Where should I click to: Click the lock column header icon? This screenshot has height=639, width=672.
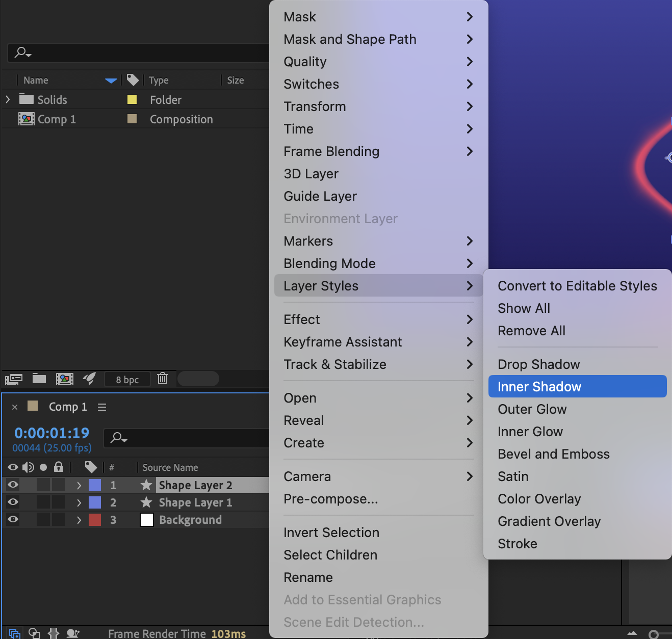tap(59, 466)
